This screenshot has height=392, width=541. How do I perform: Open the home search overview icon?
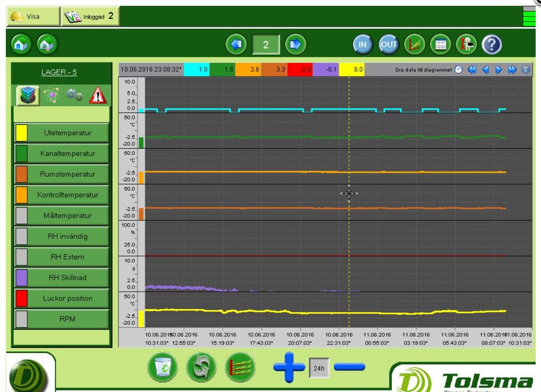point(47,44)
